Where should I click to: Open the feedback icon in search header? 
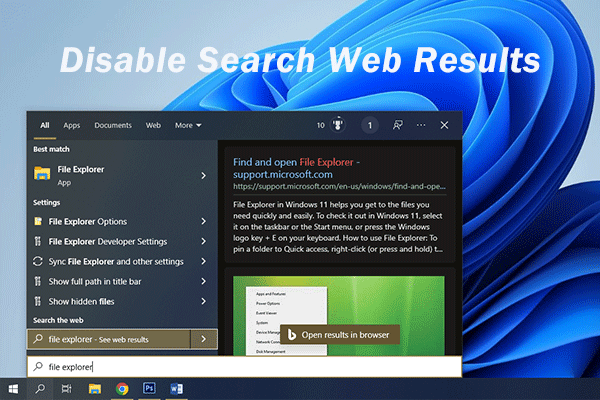tap(398, 125)
